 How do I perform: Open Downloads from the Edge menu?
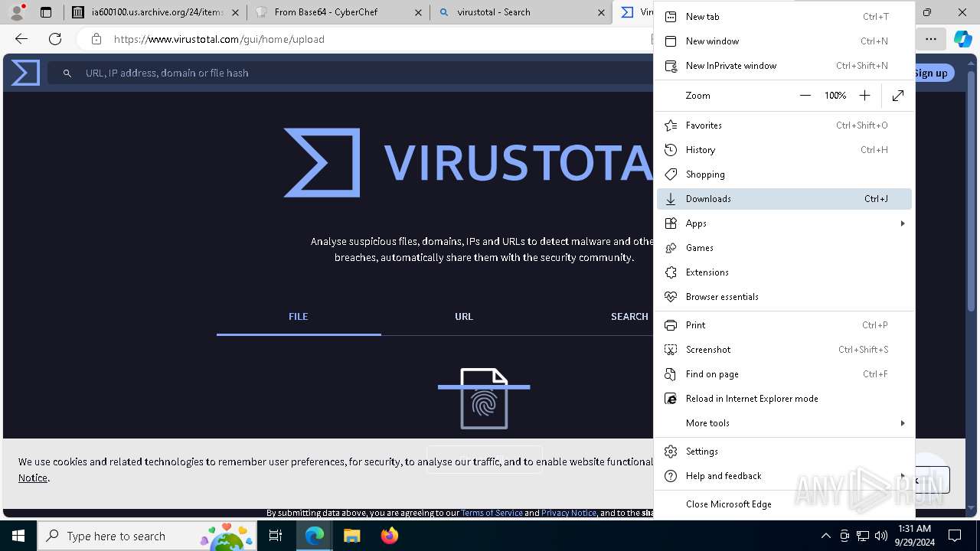784,199
